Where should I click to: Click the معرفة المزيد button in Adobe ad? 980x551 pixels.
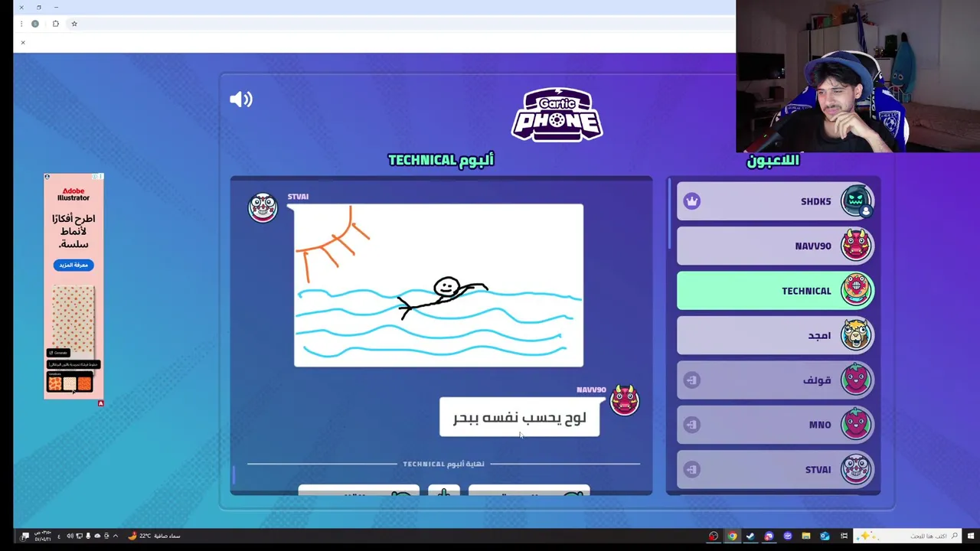tap(73, 265)
